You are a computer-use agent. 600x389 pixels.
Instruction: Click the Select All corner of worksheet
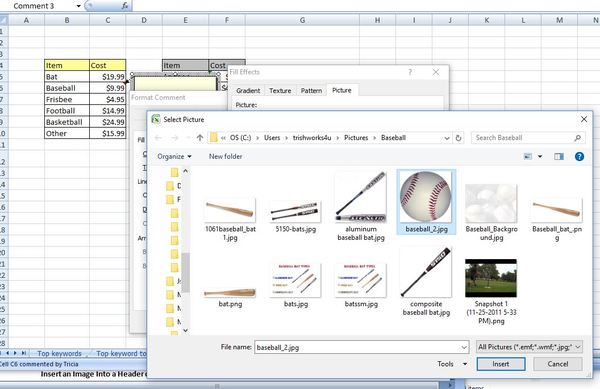click(x=3, y=20)
